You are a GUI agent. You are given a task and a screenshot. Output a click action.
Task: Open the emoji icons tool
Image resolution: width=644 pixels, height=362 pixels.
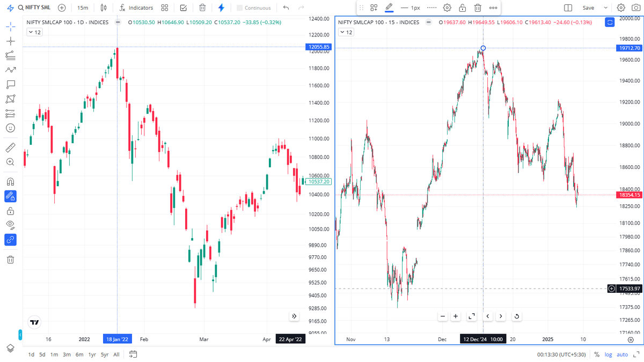10,128
